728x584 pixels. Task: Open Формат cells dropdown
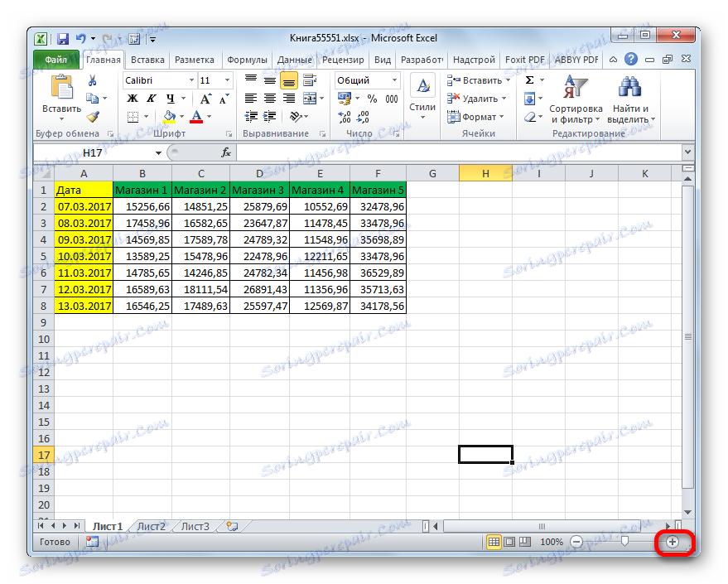click(475, 117)
